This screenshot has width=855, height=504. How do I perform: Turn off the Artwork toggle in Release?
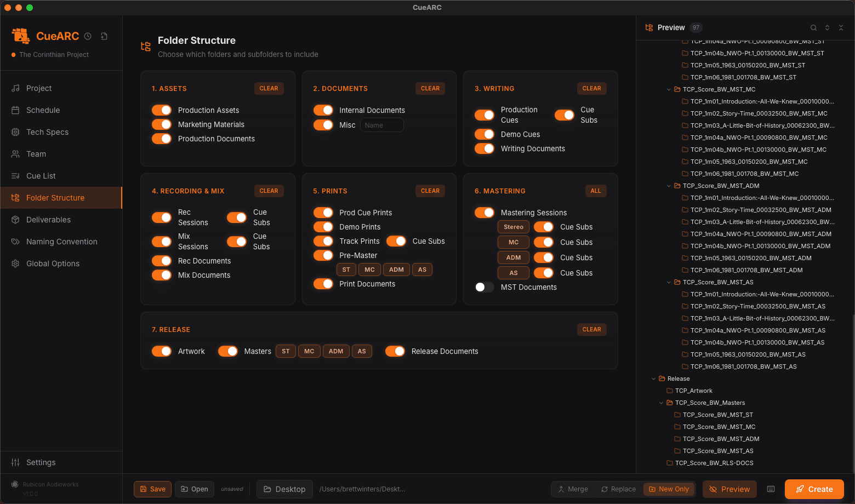(x=162, y=351)
